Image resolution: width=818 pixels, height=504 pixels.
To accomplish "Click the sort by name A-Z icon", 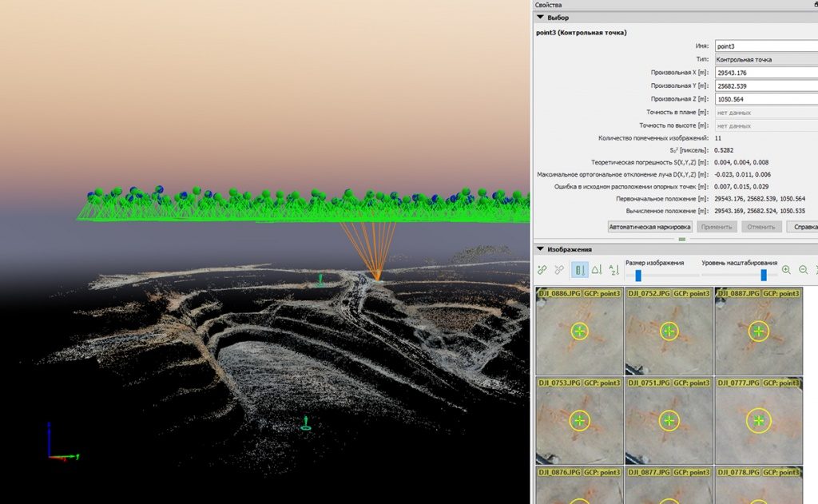I will tap(614, 270).
